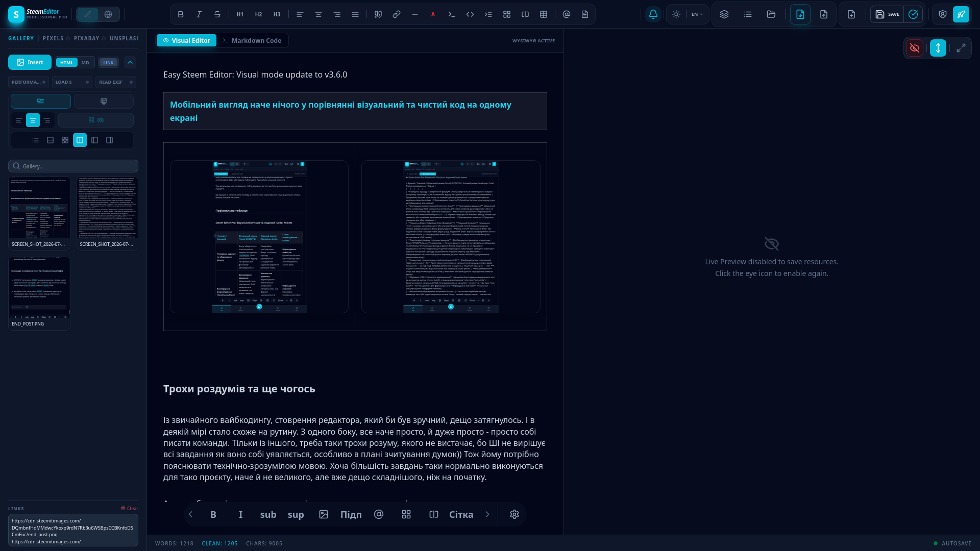Toggle light theme with the sun icon

pyautogui.click(x=676, y=14)
